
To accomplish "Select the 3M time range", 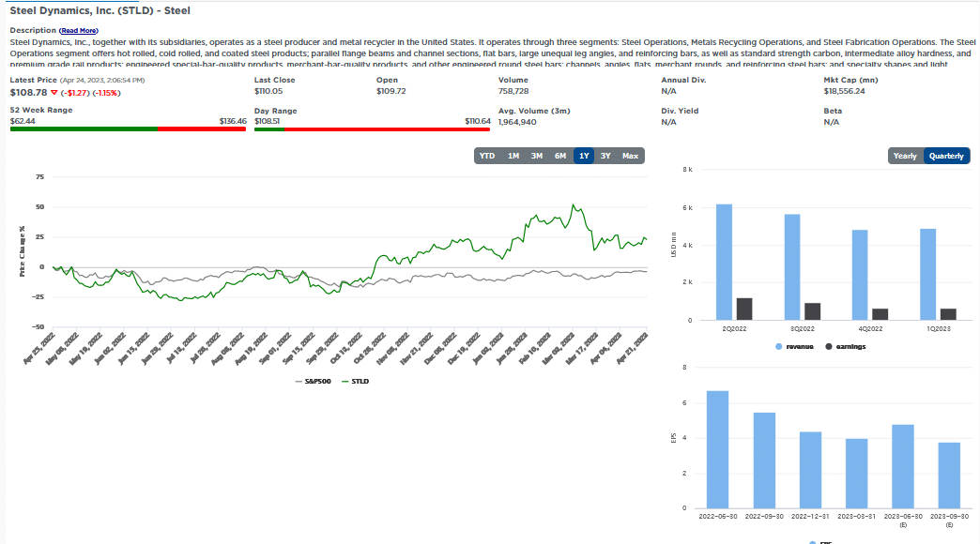I will point(537,156).
